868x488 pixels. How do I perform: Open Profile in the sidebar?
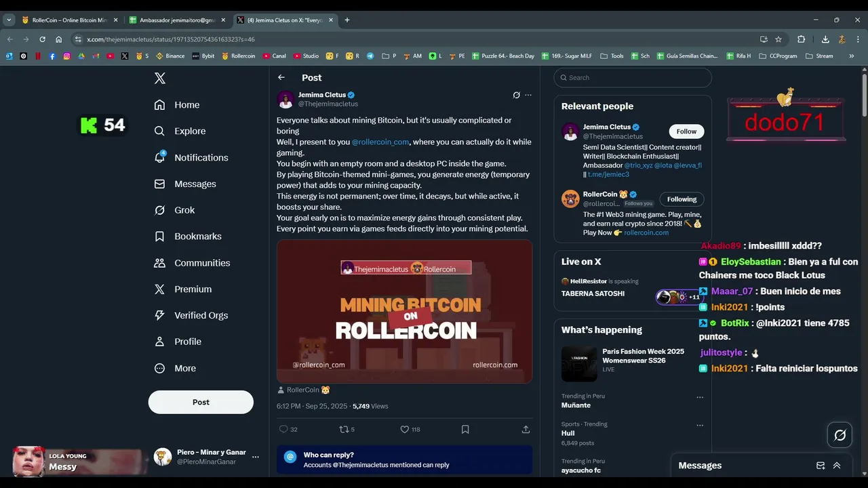[178, 342]
